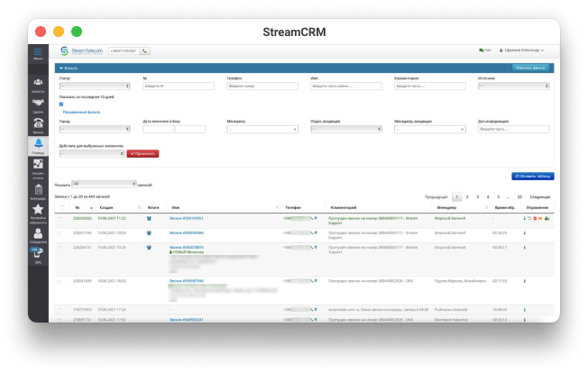Go to page 2 in pagination
Image resolution: width=588 pixels, height=373 pixels.
pos(466,196)
